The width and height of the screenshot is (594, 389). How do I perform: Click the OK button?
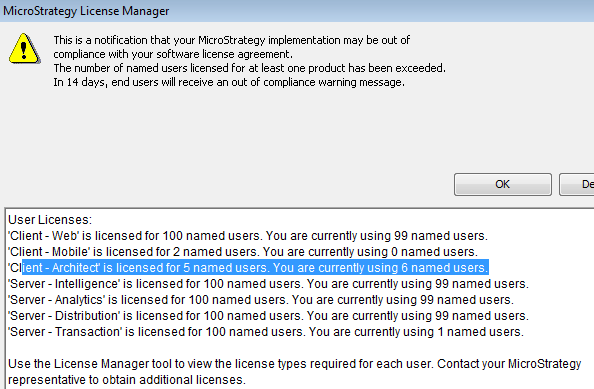click(x=503, y=184)
